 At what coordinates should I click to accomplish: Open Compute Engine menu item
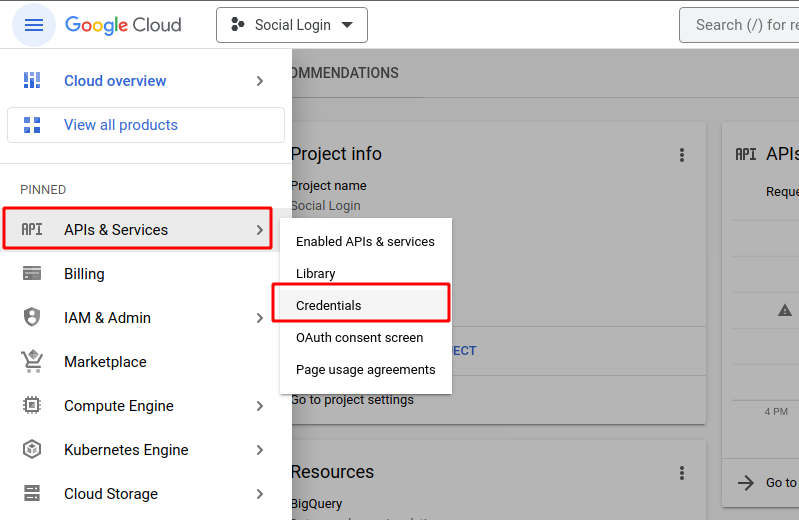click(x=119, y=406)
